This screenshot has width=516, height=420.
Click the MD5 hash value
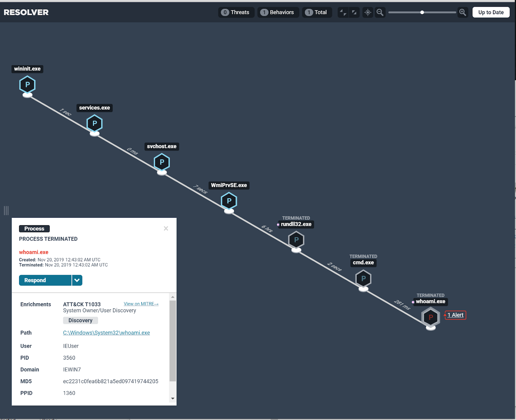point(111,381)
